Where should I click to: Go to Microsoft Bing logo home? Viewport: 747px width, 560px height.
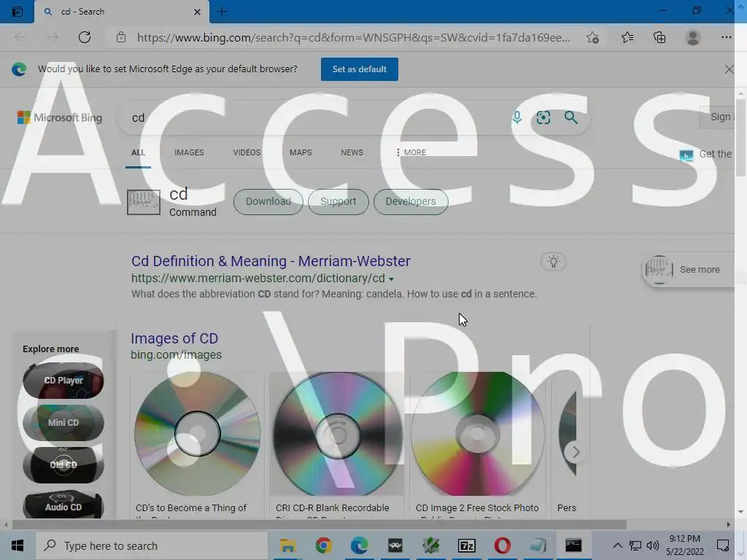[x=60, y=117]
